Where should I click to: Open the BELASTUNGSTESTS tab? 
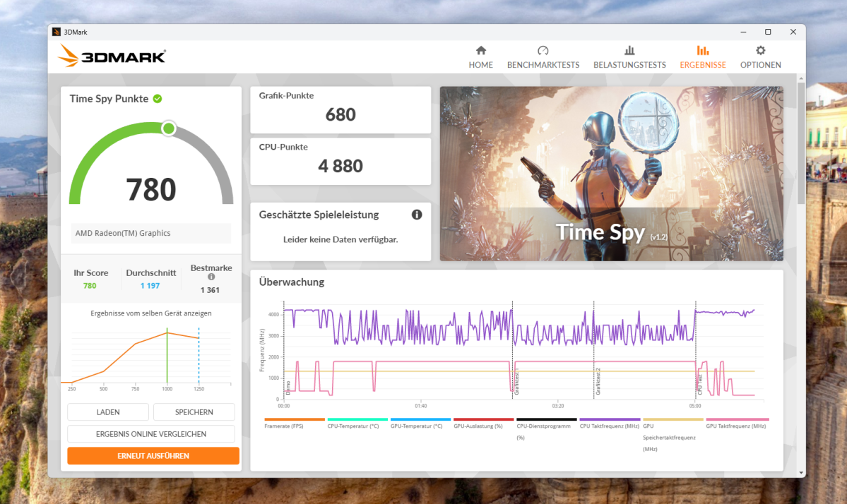pyautogui.click(x=629, y=57)
